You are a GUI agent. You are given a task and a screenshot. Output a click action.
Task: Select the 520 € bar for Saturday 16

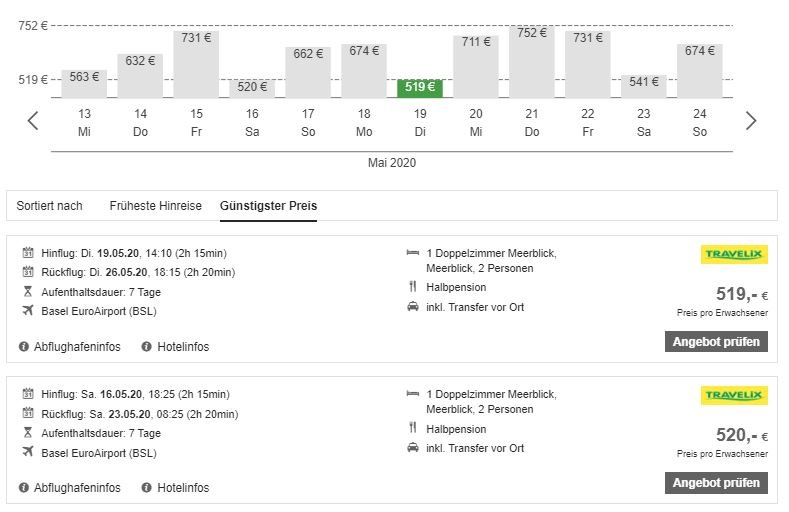[x=252, y=88]
